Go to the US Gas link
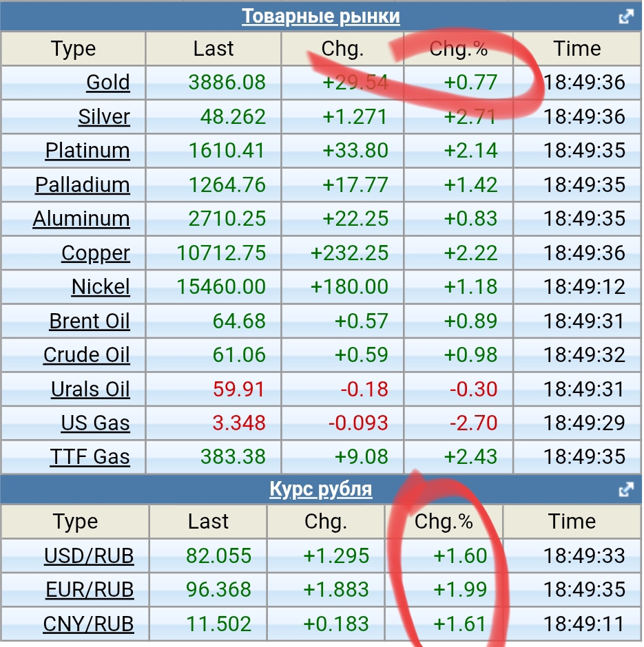The image size is (644, 647). [95, 423]
